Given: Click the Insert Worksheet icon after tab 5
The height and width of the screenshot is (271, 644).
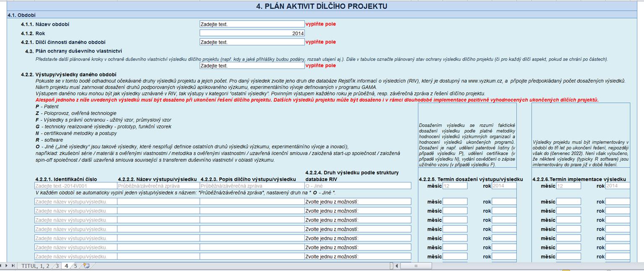Looking at the screenshot, I should pos(86,266).
